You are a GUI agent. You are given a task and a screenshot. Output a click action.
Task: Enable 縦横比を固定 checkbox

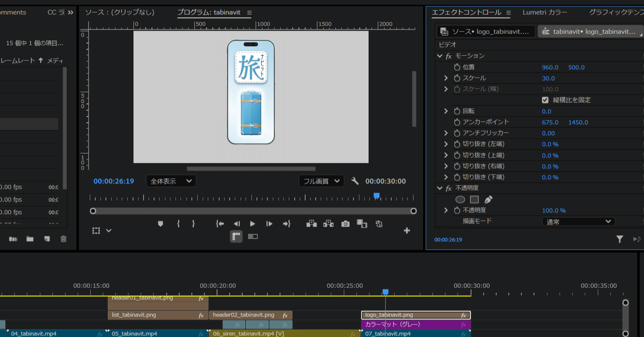[545, 100]
